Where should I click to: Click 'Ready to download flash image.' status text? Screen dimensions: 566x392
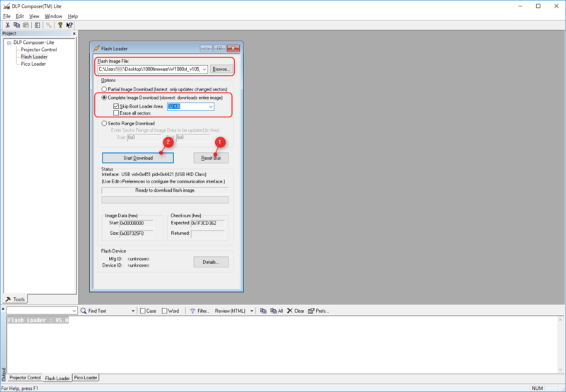165,190
